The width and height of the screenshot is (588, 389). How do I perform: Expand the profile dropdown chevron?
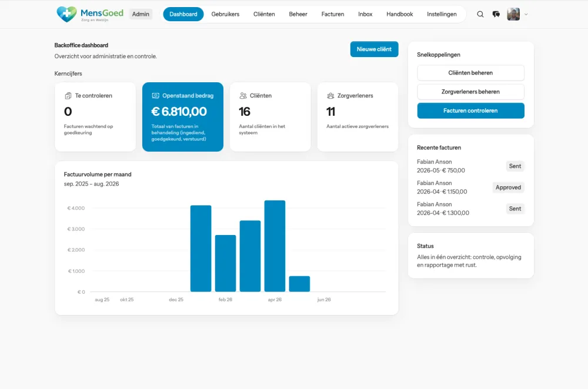(x=526, y=14)
